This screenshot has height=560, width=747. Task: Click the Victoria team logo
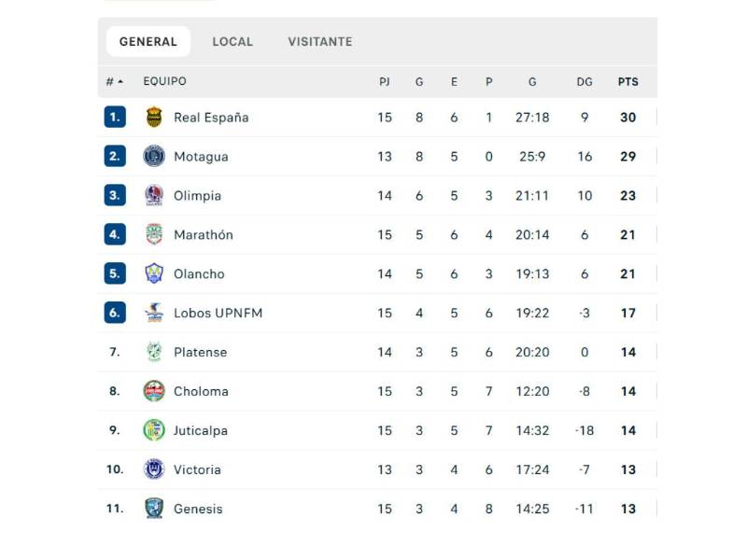[x=155, y=469]
